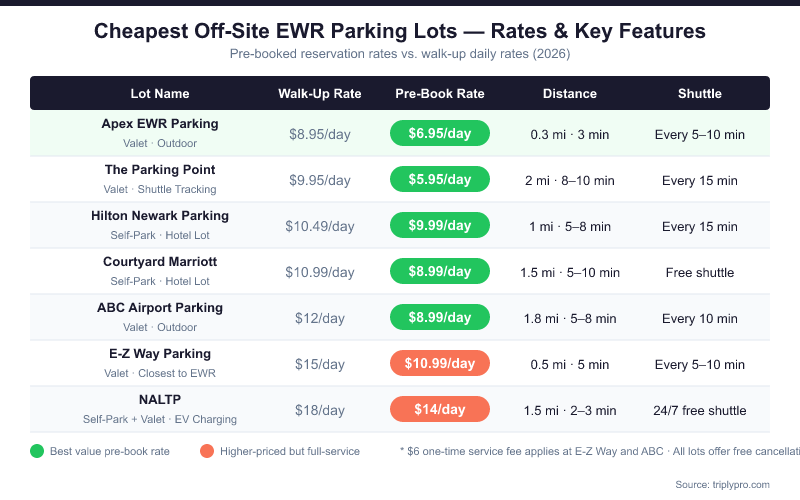Select the Pre-Book Rate column header
Screen dimensions: 800x500
tap(440, 94)
